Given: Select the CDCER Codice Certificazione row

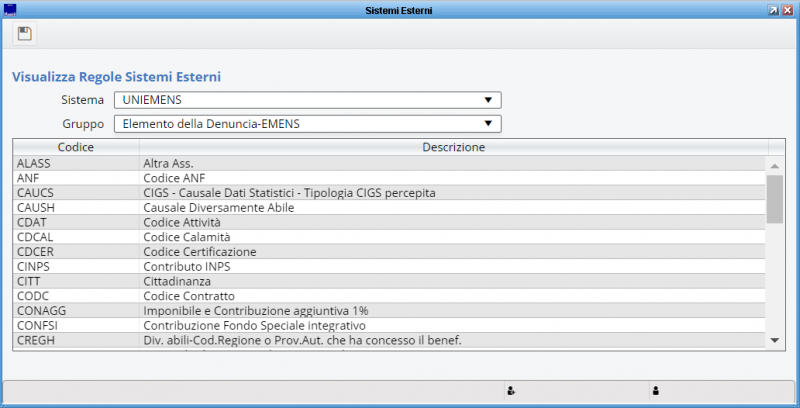Looking at the screenshot, I should coord(389,252).
